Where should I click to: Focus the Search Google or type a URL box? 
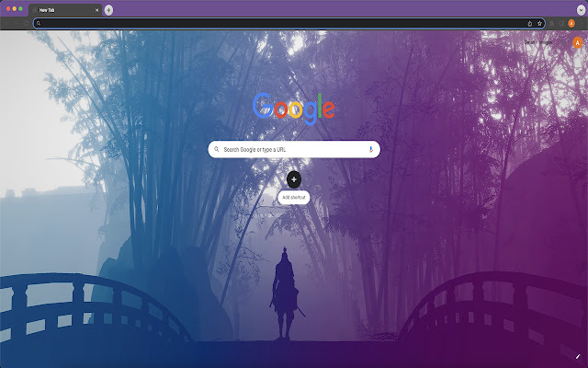tap(294, 149)
